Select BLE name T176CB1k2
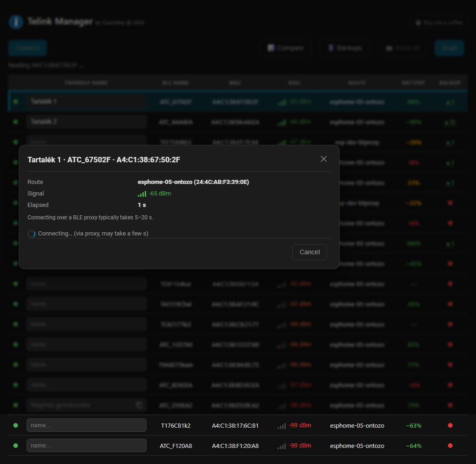 [x=176, y=425]
